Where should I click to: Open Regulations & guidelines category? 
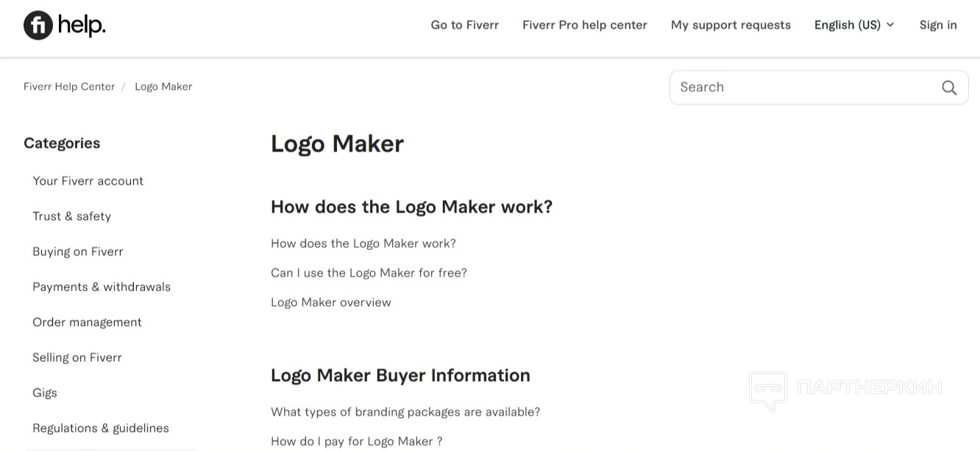pyautogui.click(x=101, y=428)
